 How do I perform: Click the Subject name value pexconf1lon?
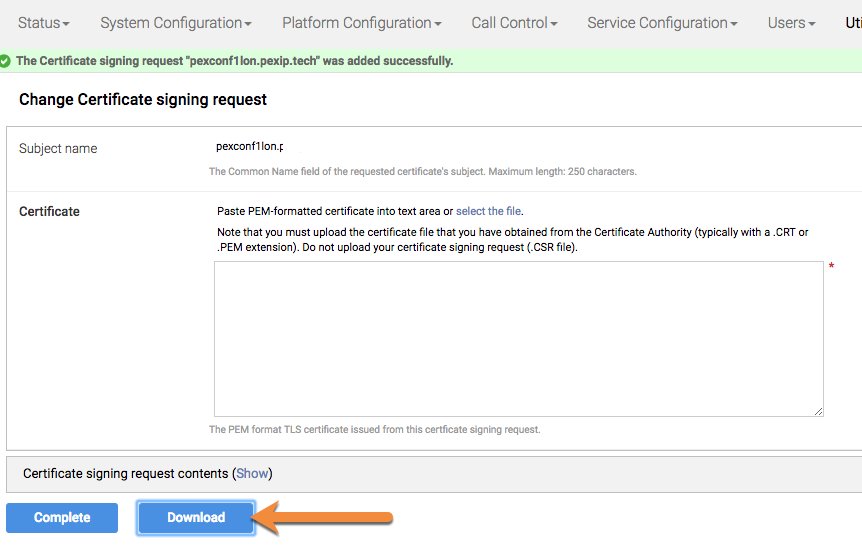pos(250,146)
